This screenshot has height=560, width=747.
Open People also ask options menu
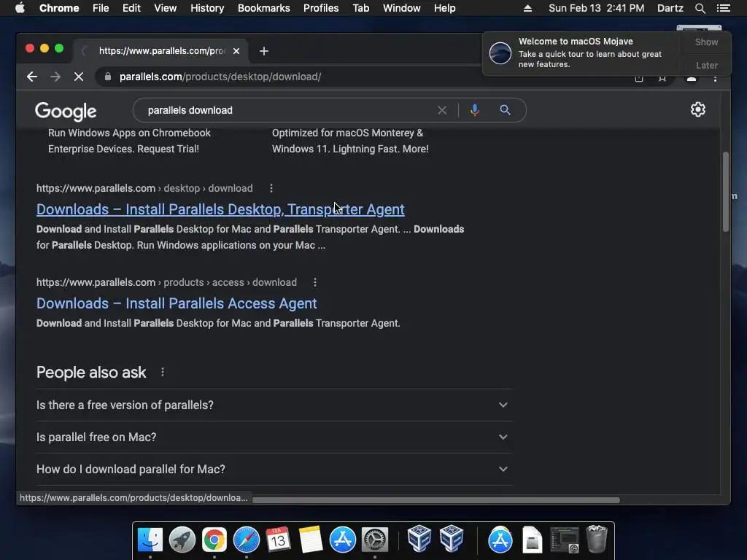click(x=163, y=373)
